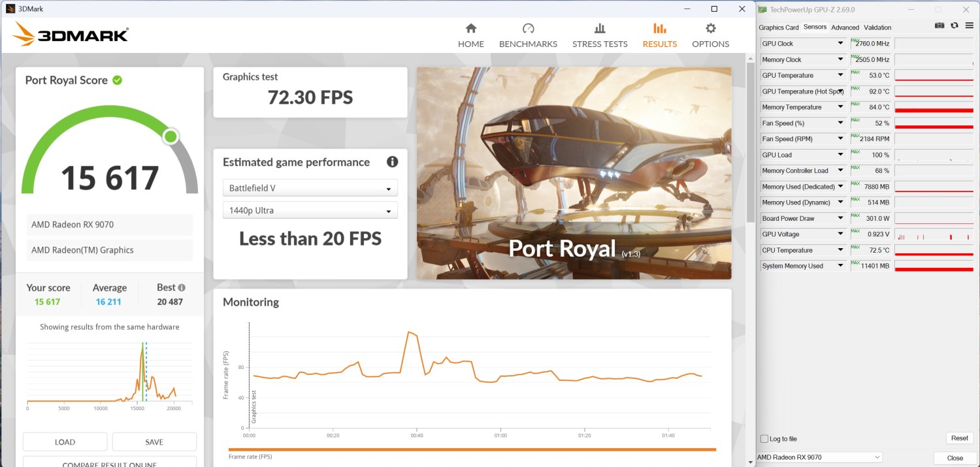
Task: Open the GPU Temperature (Hot Spot) sensor dropdown
Action: (841, 91)
